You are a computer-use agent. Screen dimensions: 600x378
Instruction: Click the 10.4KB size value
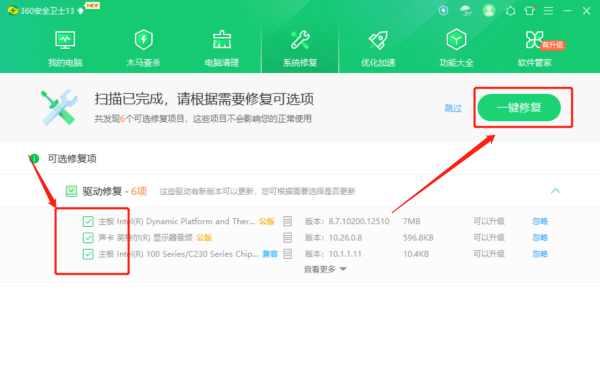pos(416,254)
